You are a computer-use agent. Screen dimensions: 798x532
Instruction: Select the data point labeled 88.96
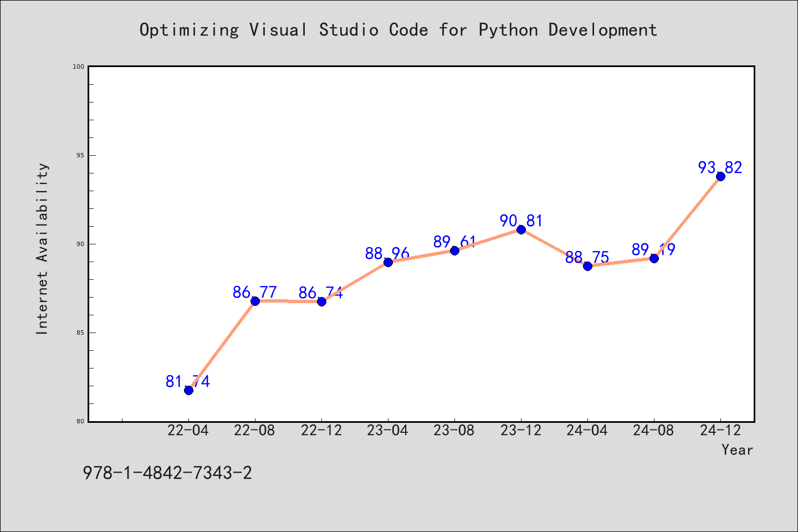point(388,262)
